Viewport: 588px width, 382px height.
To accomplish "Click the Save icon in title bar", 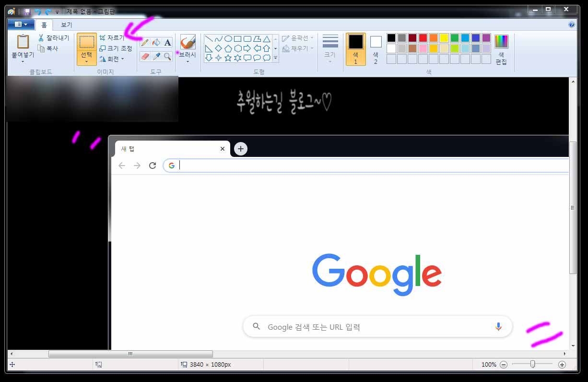I will pos(27,11).
